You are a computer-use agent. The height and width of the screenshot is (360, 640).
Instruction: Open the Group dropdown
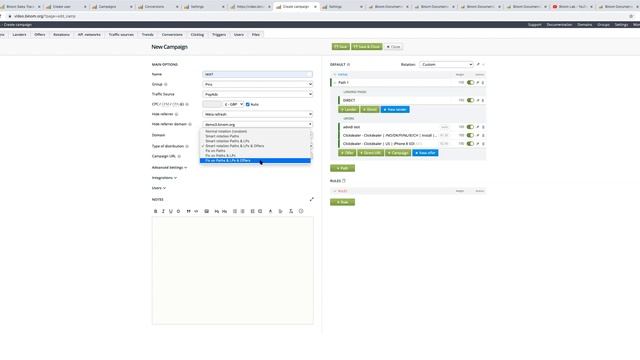coord(258,84)
